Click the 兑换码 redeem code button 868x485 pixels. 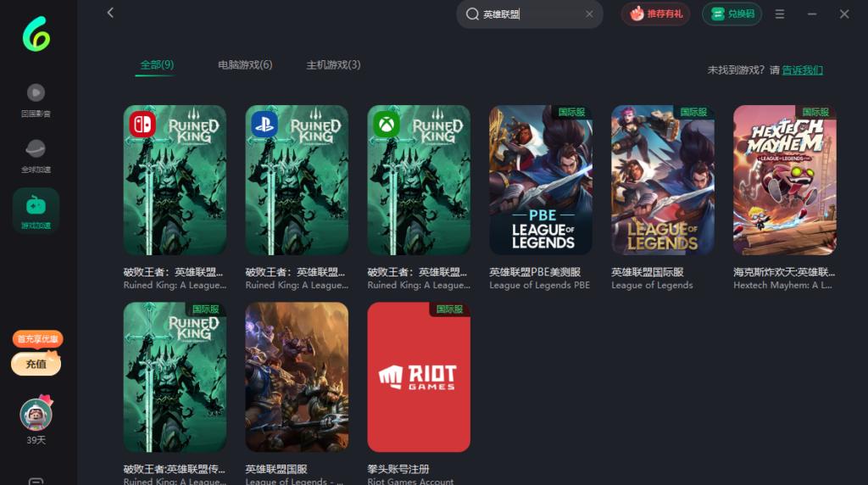732,14
